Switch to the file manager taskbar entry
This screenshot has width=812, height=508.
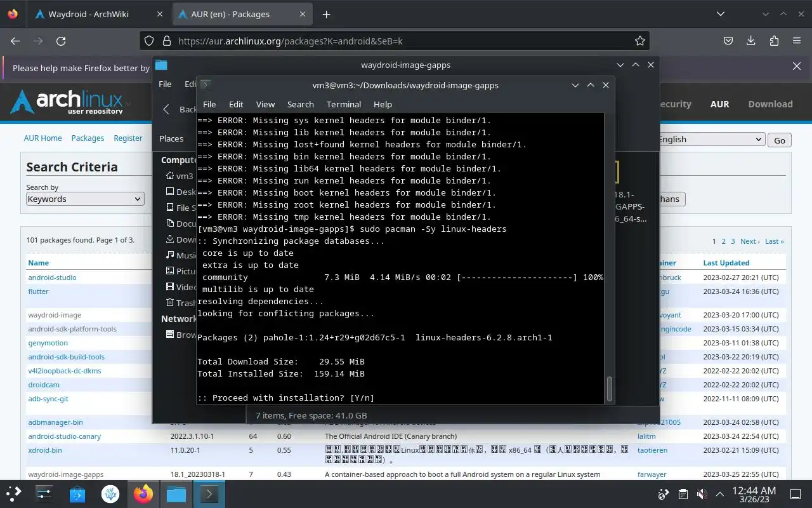(176, 493)
